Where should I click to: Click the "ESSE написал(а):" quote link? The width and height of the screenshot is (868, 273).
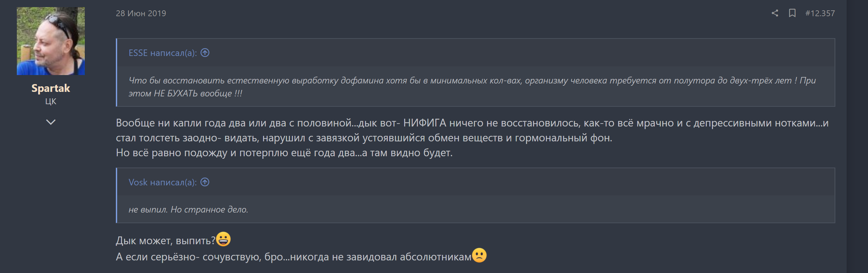click(x=162, y=53)
